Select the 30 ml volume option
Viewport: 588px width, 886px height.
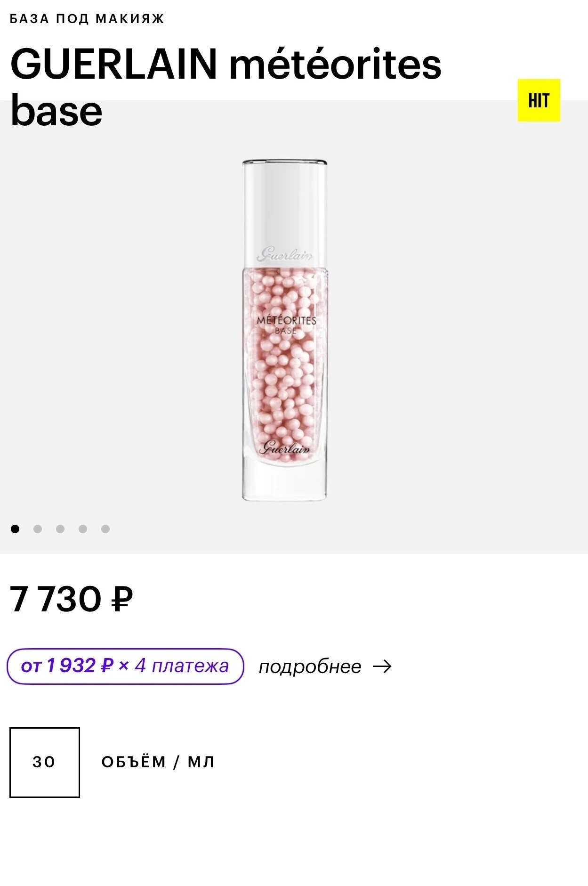click(x=45, y=762)
